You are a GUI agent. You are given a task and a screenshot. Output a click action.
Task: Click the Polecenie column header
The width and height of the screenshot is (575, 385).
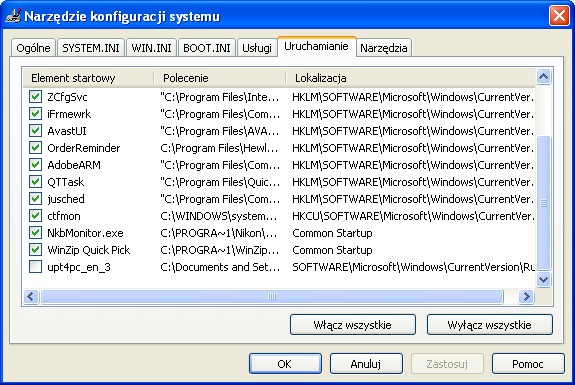tap(220, 78)
